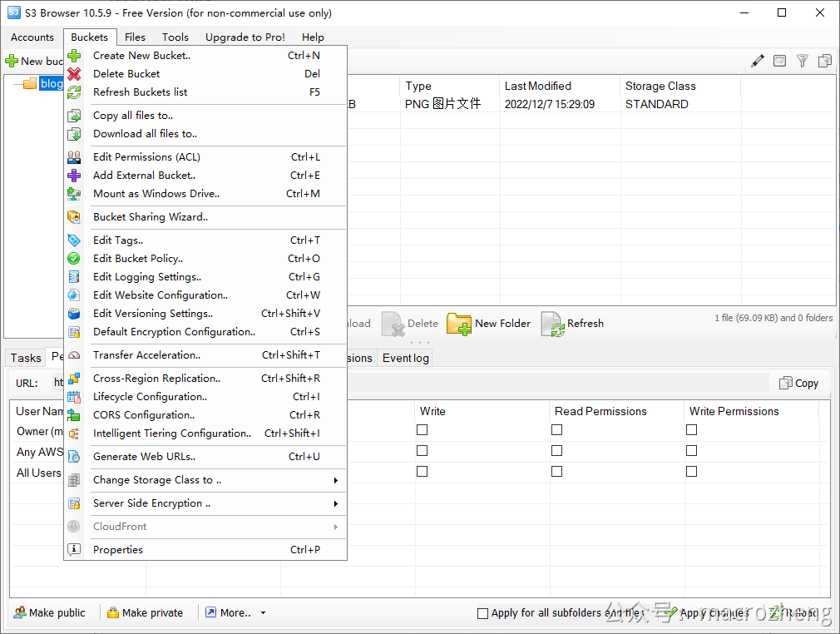
Task: Click the Intelligent Tiering Configuration icon
Action: 74,433
